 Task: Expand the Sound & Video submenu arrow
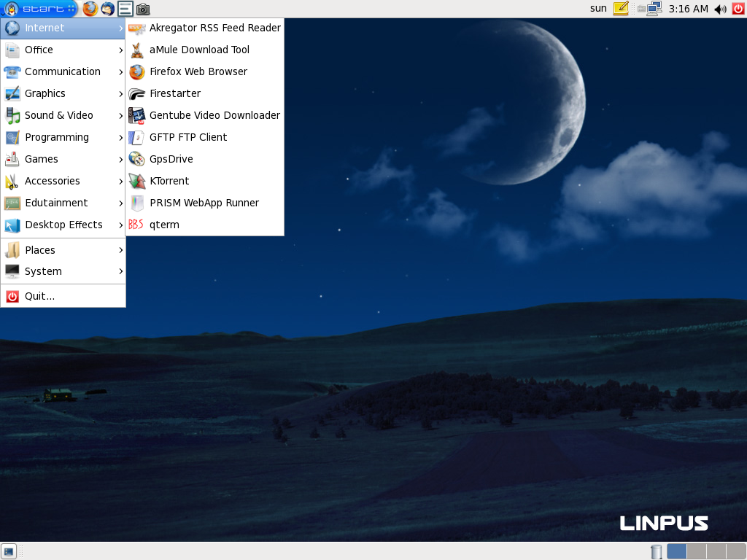point(120,116)
